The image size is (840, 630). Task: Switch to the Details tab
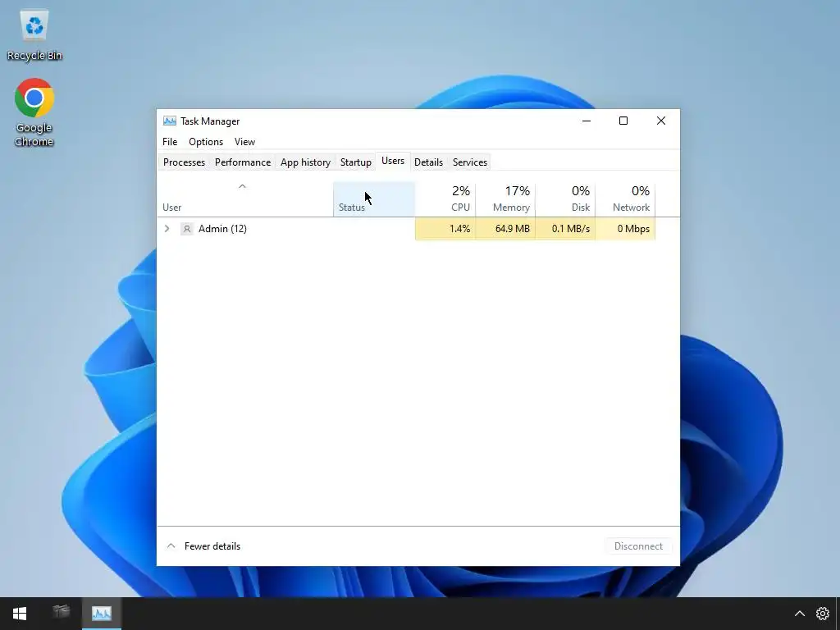[x=428, y=162]
